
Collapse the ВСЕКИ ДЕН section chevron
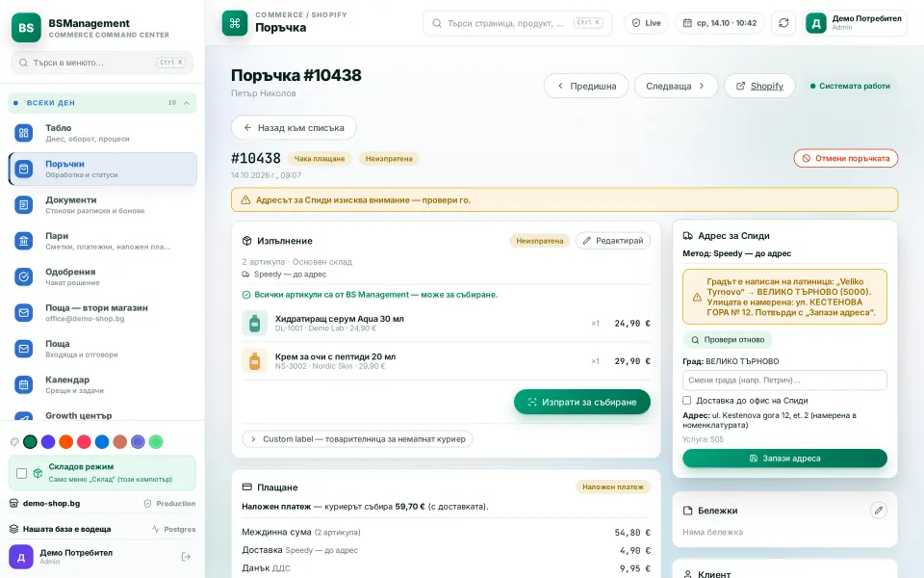click(x=186, y=103)
